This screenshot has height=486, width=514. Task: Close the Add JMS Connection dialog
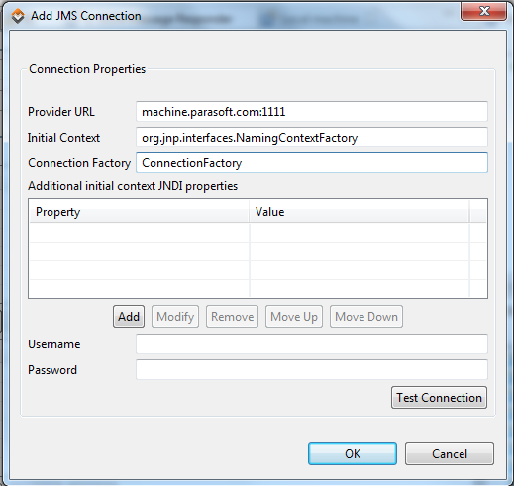(484, 11)
